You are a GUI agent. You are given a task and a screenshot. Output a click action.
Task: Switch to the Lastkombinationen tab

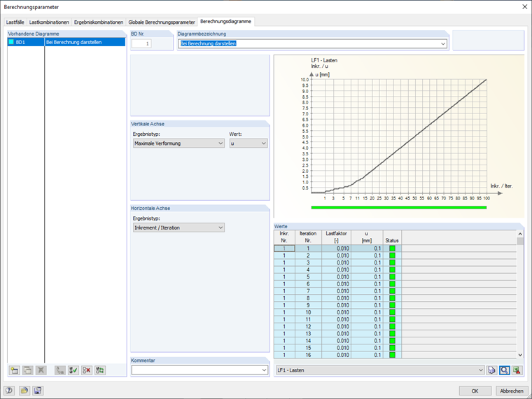[x=49, y=22]
